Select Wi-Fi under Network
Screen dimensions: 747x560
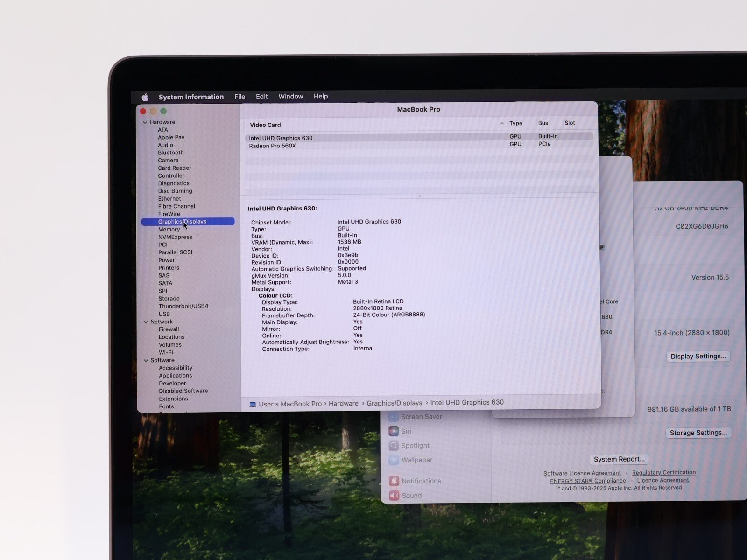[x=166, y=352]
